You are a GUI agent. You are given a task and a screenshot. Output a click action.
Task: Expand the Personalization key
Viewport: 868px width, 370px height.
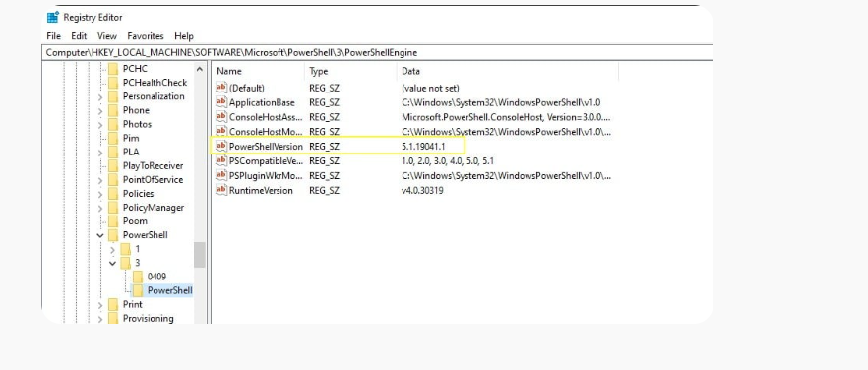pyautogui.click(x=100, y=97)
